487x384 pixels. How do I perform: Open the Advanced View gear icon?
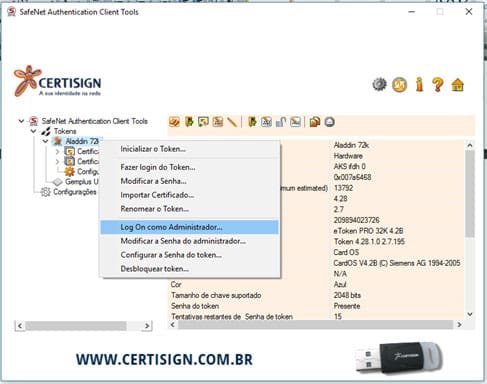(379, 85)
